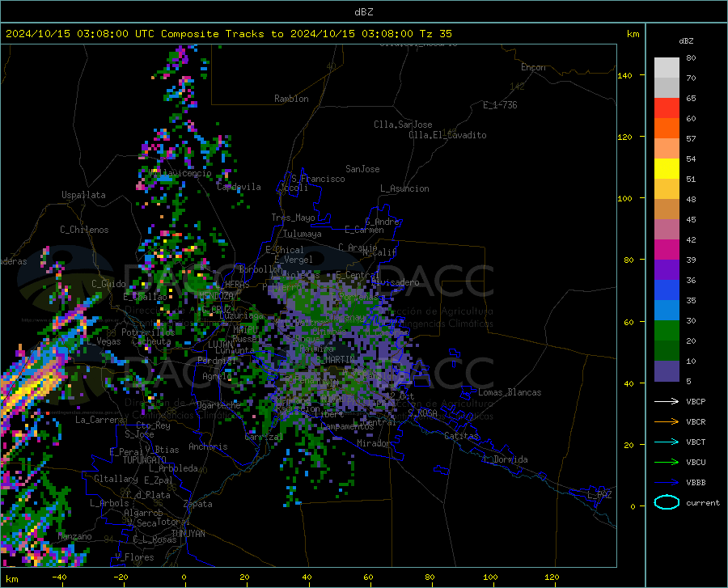This screenshot has height=588, width=728.
Task: Click the 'Clla.El_Cavadito' map label
Action: point(447,135)
